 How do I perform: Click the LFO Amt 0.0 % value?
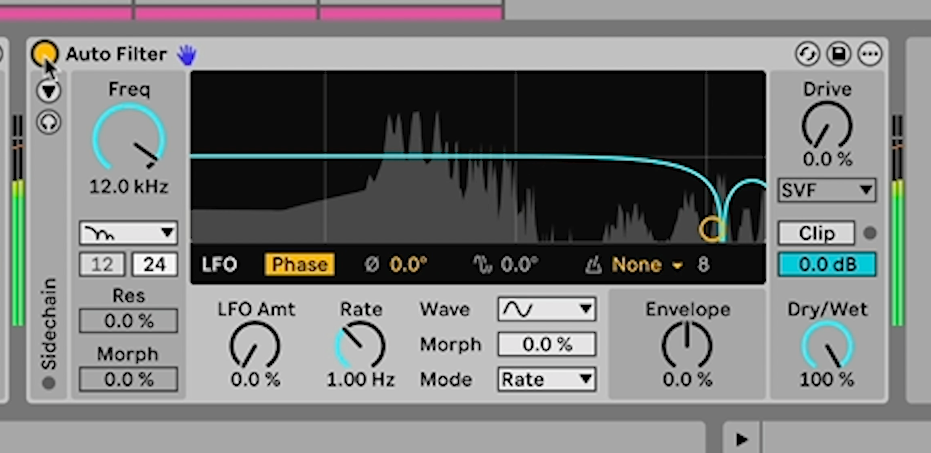click(255, 380)
